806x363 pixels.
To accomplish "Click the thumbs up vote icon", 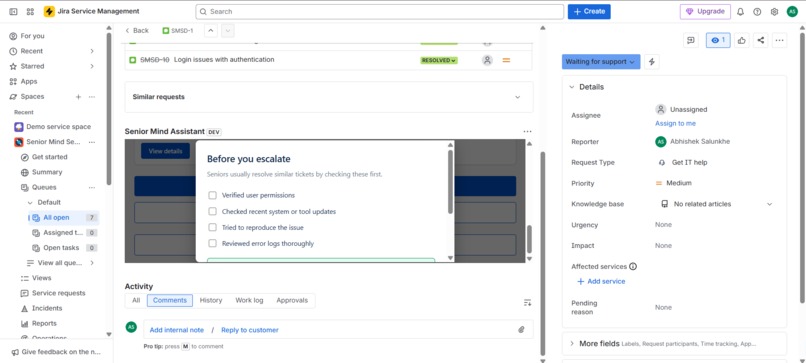I will (741, 40).
